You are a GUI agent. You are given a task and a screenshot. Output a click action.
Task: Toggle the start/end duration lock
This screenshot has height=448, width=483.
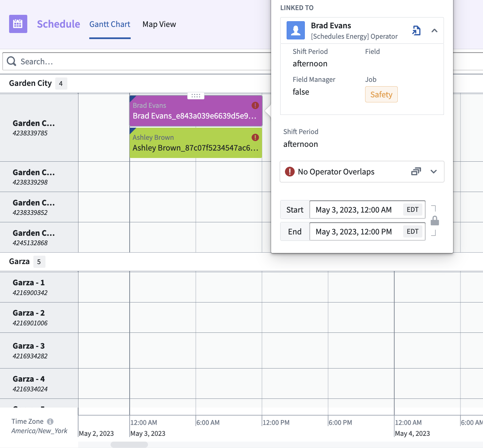pos(435,221)
